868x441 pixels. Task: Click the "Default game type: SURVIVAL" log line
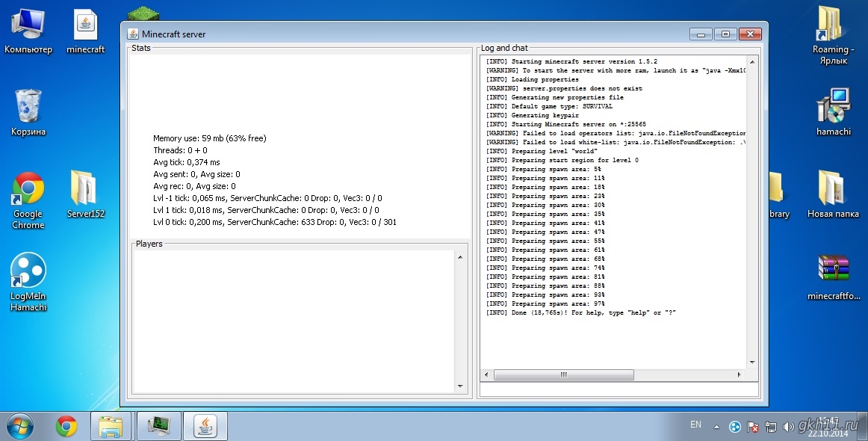549,106
